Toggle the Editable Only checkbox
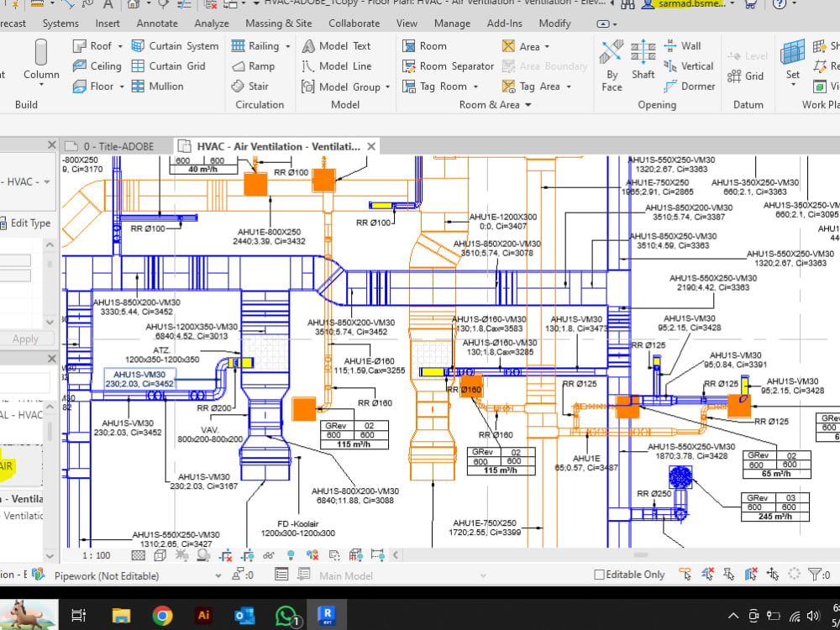The height and width of the screenshot is (630, 840). coord(600,575)
